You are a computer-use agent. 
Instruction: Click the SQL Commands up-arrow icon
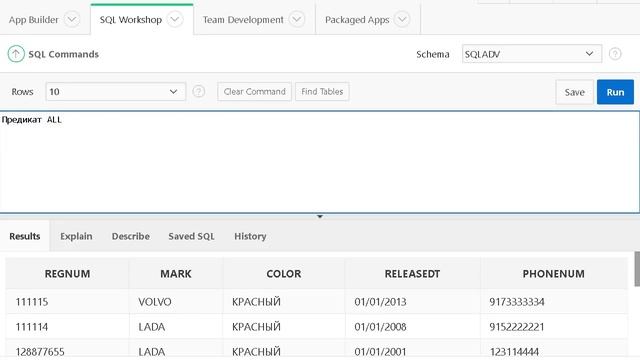[x=16, y=54]
